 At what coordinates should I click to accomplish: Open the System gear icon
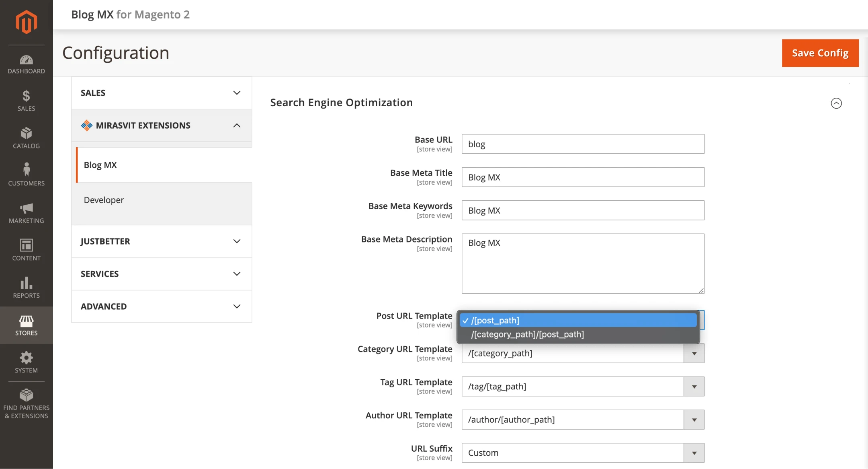point(26,362)
